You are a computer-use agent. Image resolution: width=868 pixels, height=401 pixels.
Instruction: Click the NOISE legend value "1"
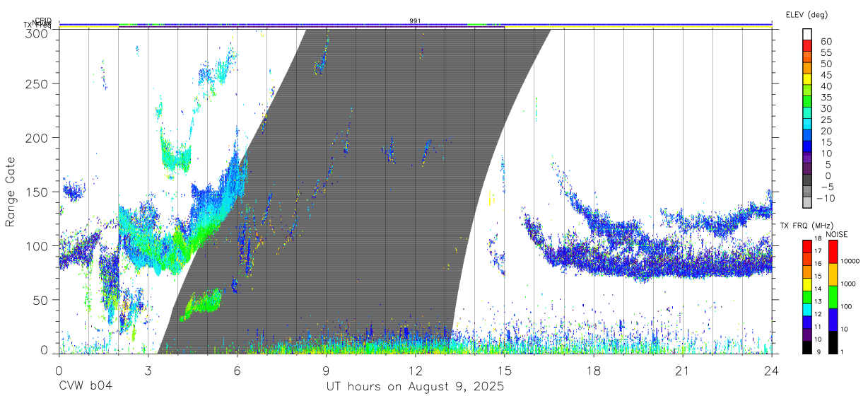click(840, 351)
